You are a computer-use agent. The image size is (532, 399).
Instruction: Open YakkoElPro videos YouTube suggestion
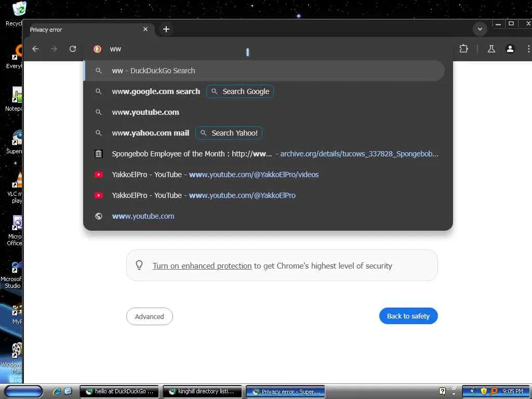tap(268, 175)
